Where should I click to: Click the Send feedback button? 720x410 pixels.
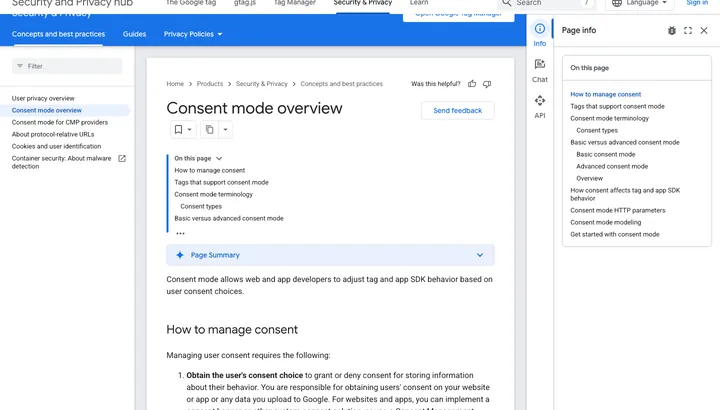pyautogui.click(x=457, y=111)
